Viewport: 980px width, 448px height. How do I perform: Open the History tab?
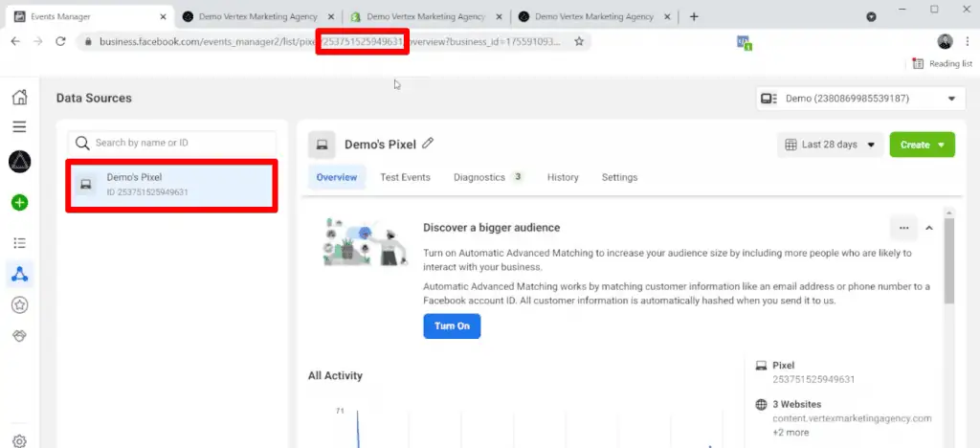[x=563, y=177]
